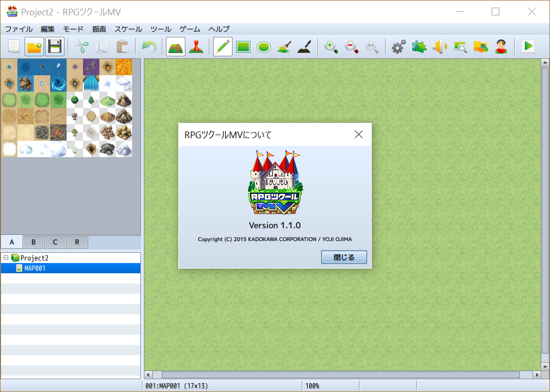Select Project2 in the map tree
This screenshot has height=392, width=550.
(x=34, y=258)
